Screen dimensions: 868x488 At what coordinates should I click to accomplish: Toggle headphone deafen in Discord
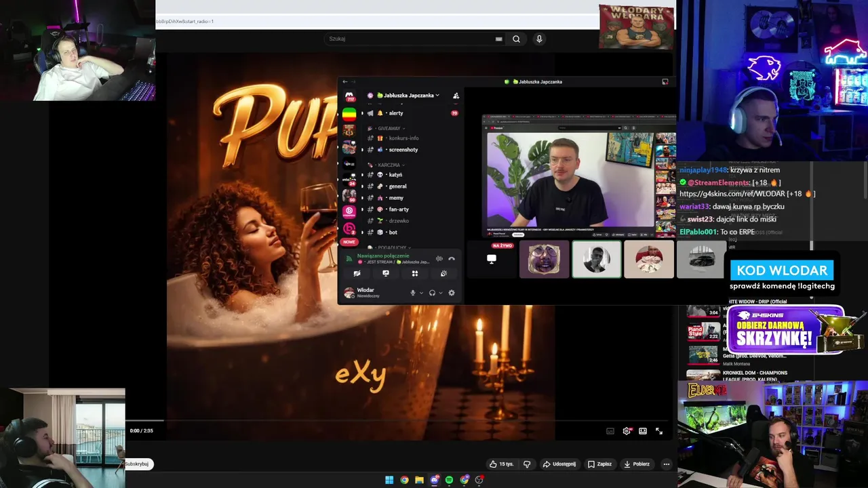(x=432, y=293)
